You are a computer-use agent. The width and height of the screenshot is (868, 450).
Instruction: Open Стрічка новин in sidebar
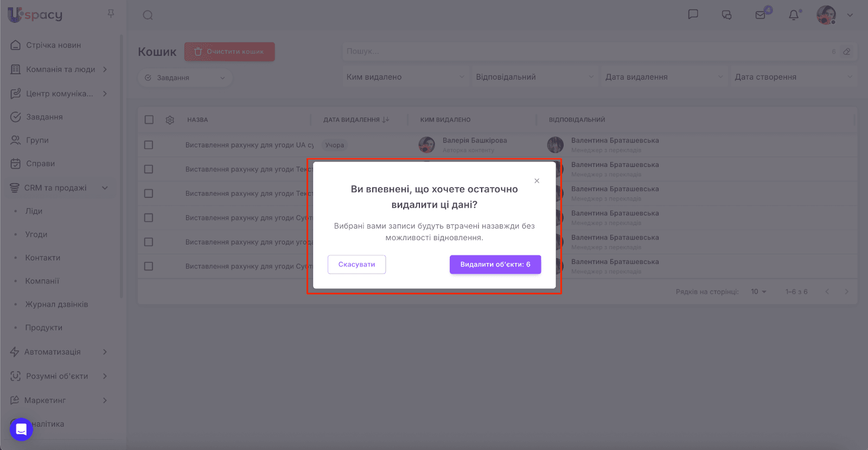coord(53,45)
